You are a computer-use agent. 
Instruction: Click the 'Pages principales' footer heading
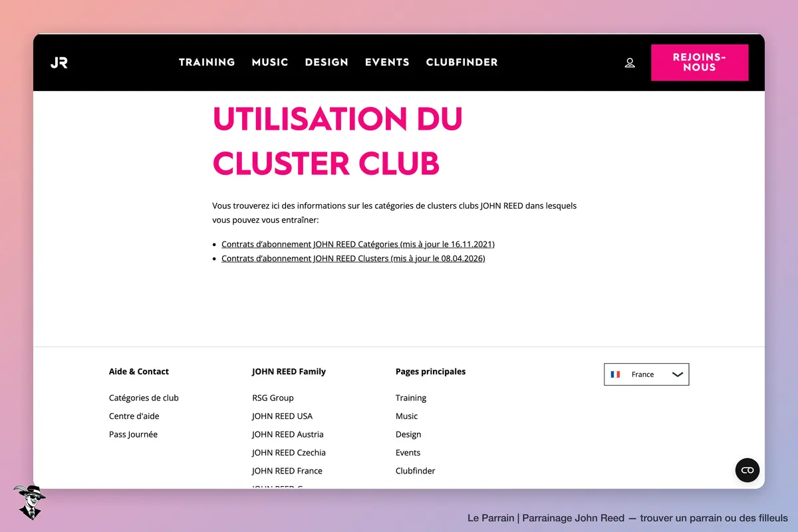click(431, 372)
